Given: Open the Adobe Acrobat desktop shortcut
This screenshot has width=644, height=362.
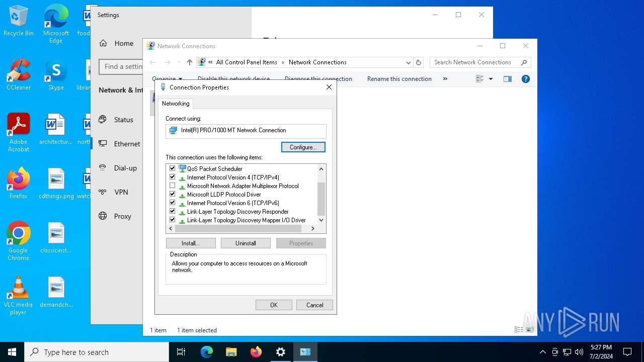Looking at the screenshot, I should [x=19, y=132].
